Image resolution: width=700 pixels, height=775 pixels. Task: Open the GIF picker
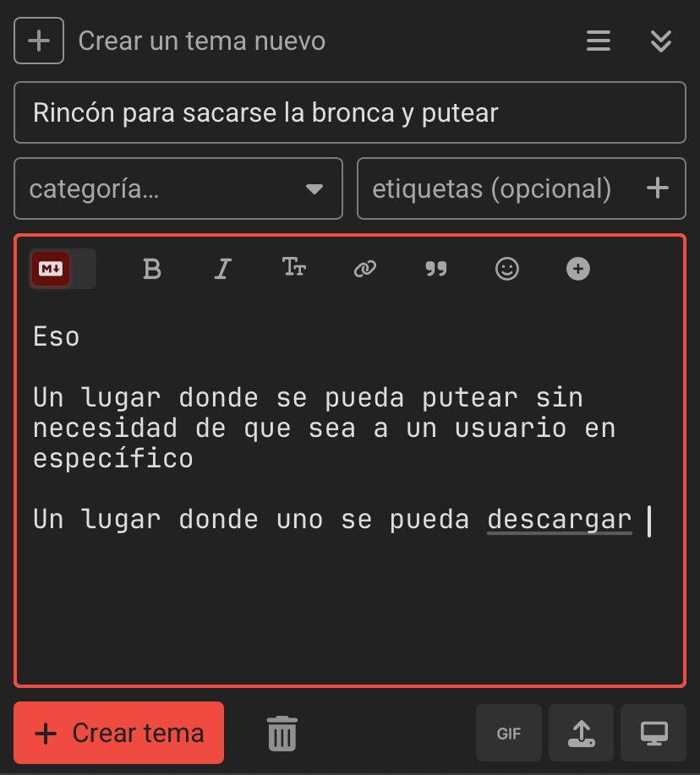(509, 733)
